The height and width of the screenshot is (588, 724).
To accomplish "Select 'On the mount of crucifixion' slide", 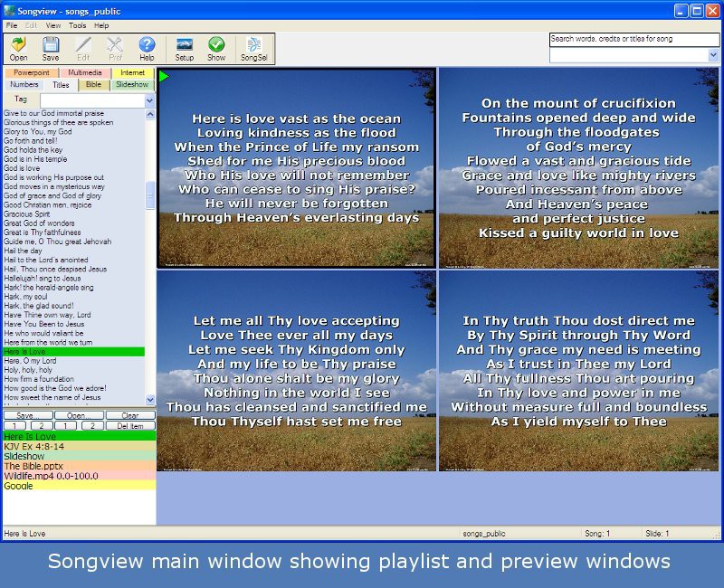I will 578,167.
